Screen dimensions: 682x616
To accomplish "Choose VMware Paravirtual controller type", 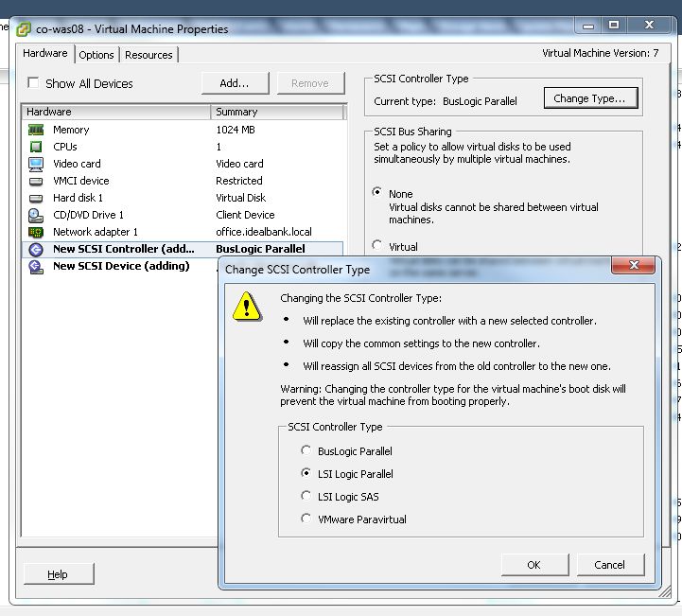I will [306, 519].
